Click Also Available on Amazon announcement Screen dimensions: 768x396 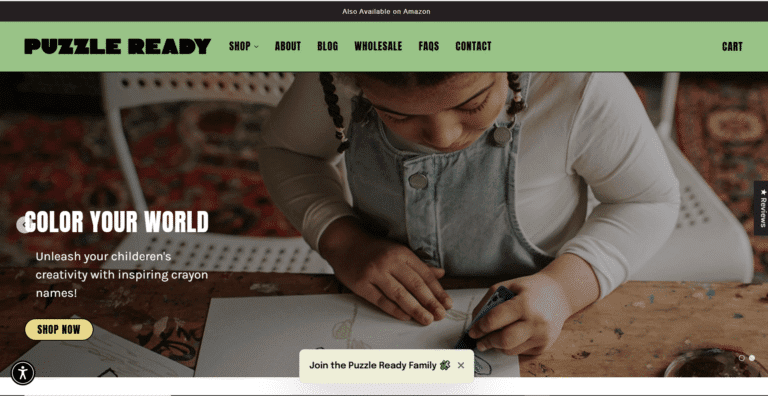coord(386,11)
